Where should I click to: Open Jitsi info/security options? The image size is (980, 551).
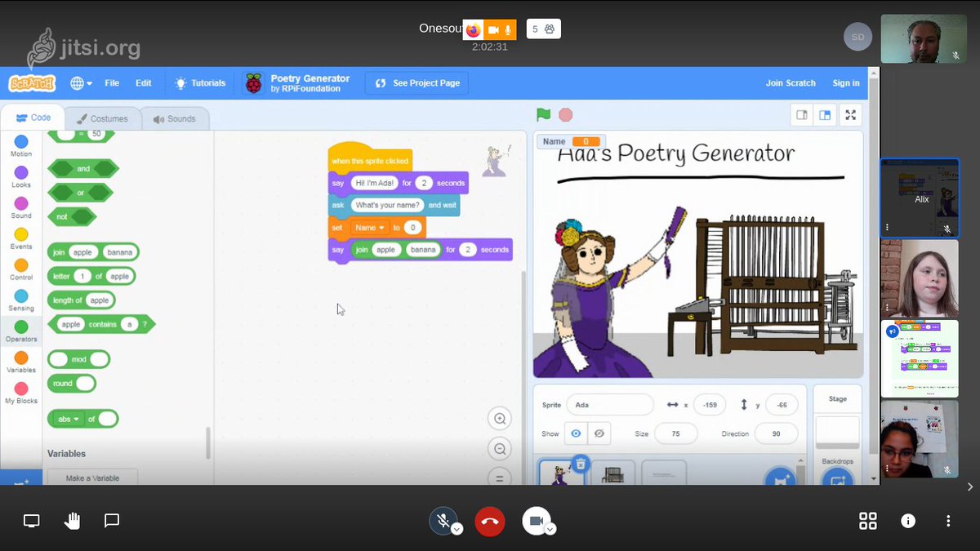coord(907,521)
